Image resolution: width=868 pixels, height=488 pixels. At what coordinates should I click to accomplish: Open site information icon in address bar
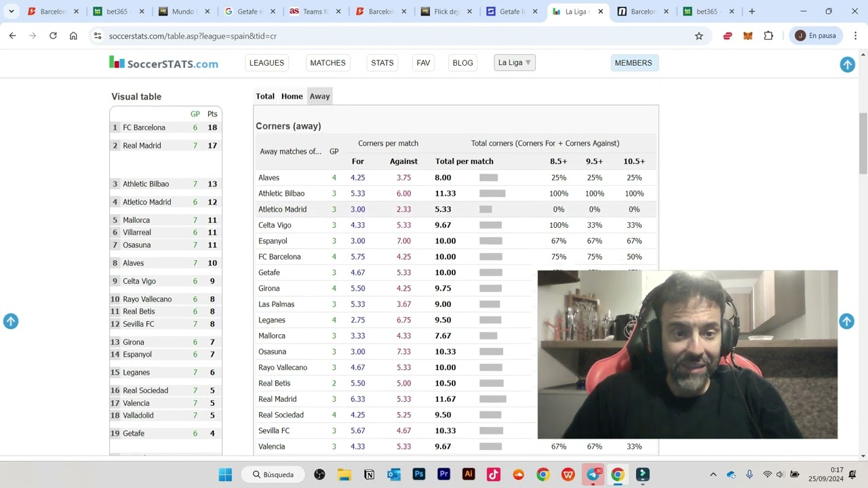(98, 36)
